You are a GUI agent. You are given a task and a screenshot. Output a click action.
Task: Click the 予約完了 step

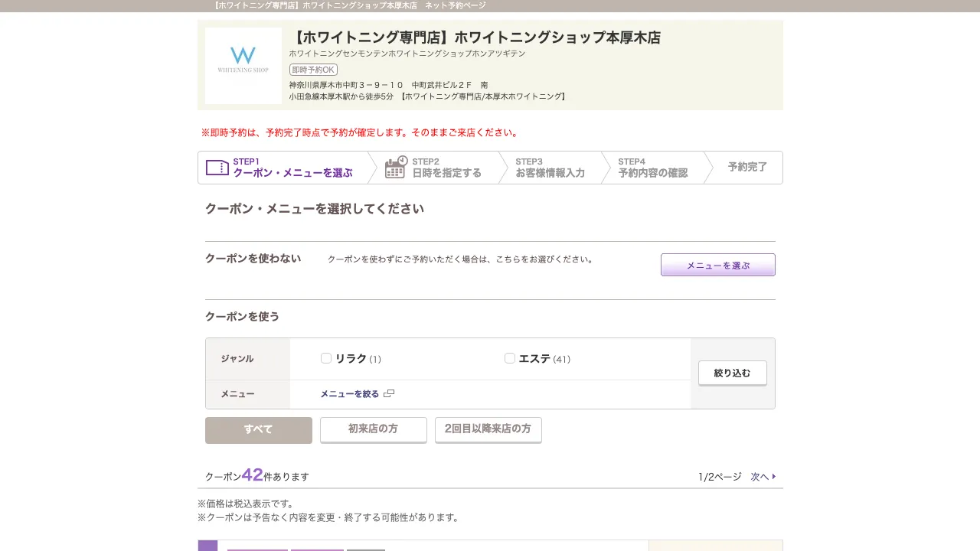[747, 167]
